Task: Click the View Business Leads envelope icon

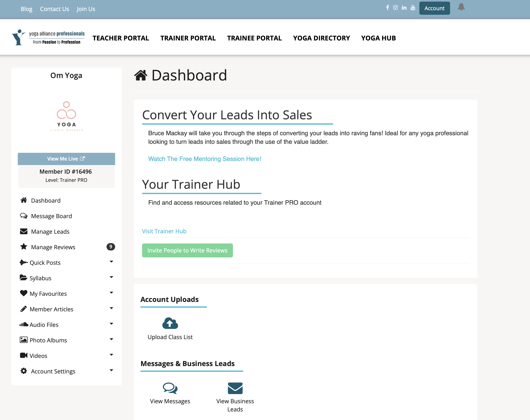Action: pos(235,388)
